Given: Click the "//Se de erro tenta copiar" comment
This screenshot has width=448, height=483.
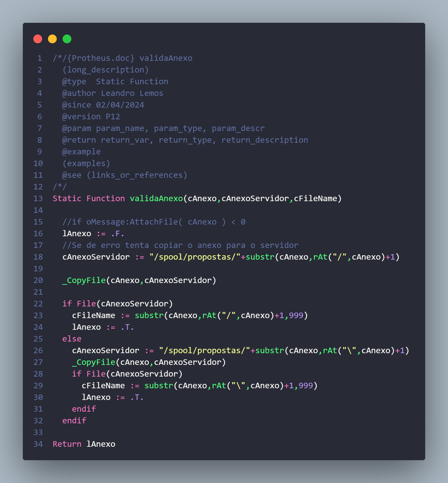Looking at the screenshot, I should pyautogui.click(x=180, y=245).
